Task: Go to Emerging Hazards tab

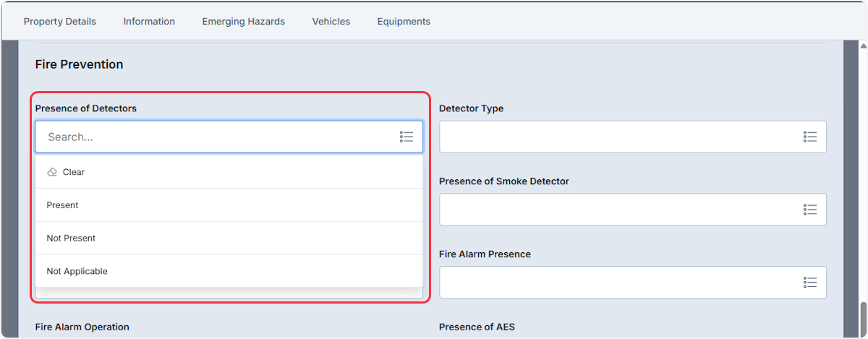Action: 244,22
